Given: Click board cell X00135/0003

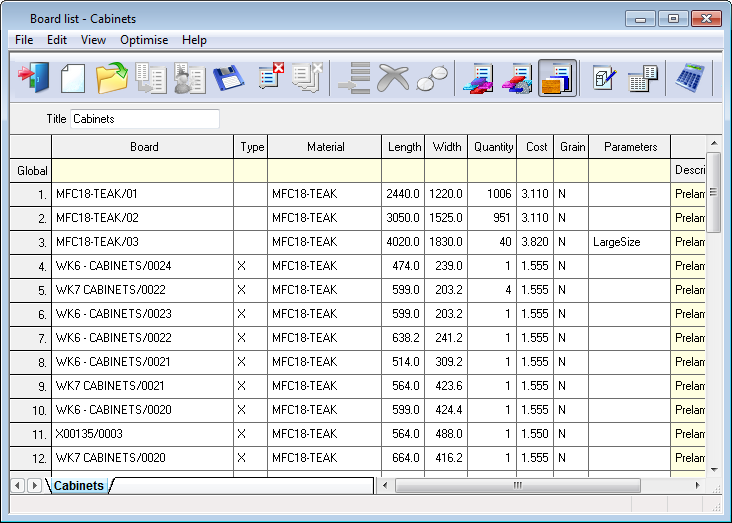Looking at the screenshot, I should 143,434.
